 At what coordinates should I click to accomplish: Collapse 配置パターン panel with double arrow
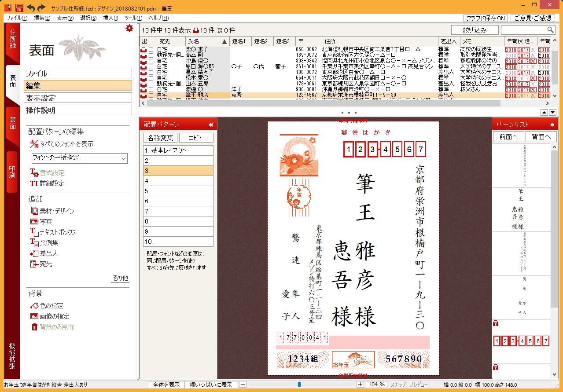coord(210,125)
